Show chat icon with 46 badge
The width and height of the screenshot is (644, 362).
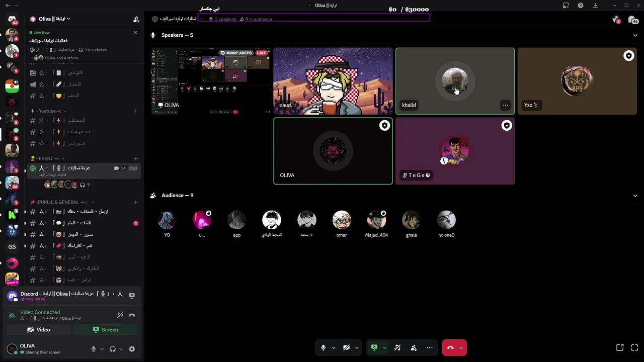[x=632, y=19]
